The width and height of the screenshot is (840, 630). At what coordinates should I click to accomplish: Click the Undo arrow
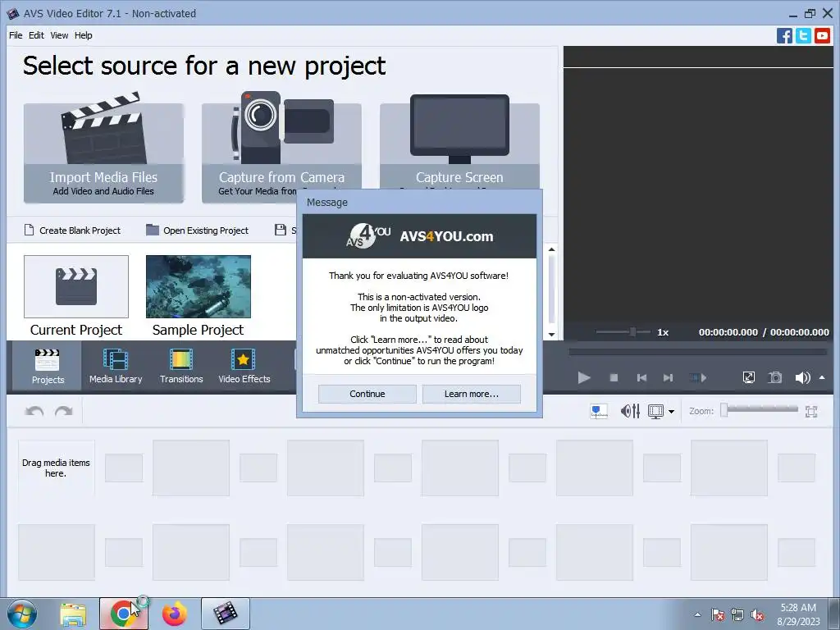click(x=34, y=412)
